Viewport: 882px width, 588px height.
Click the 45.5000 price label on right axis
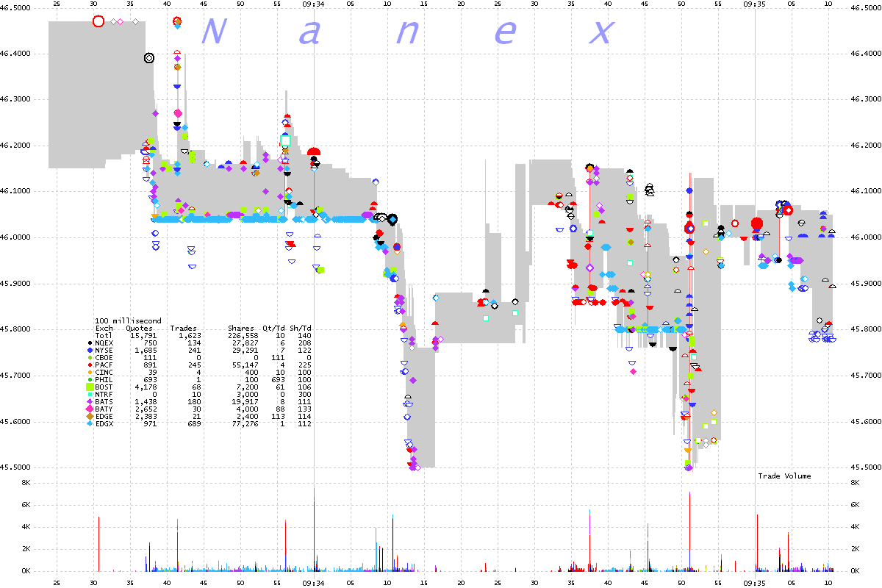pyautogui.click(x=864, y=467)
